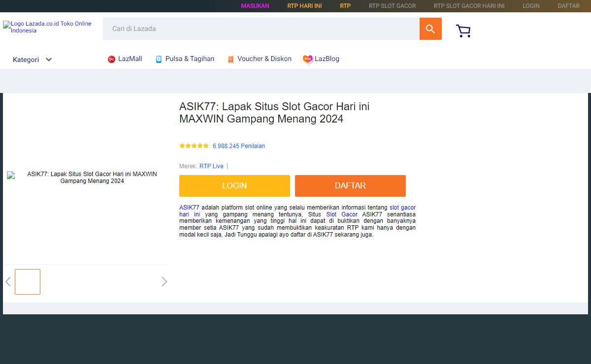Open RTP SLOT GACOR HARI INI menu item
This screenshot has width=591, height=364.
pos(469,6)
